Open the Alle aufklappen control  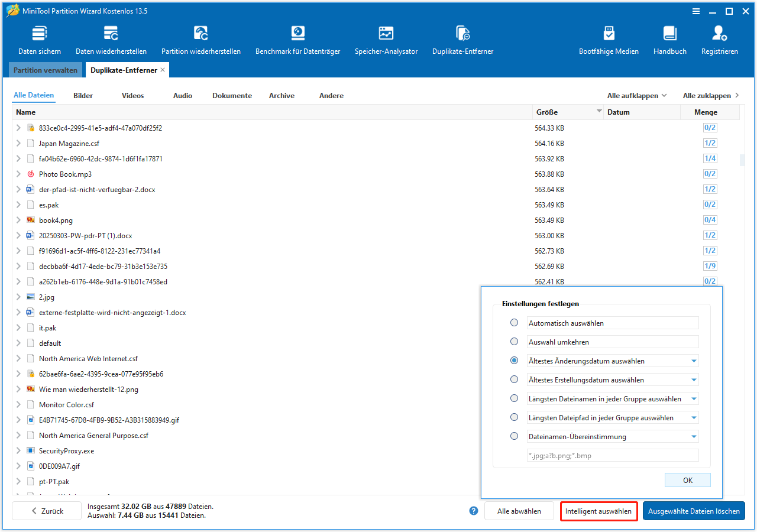click(637, 95)
